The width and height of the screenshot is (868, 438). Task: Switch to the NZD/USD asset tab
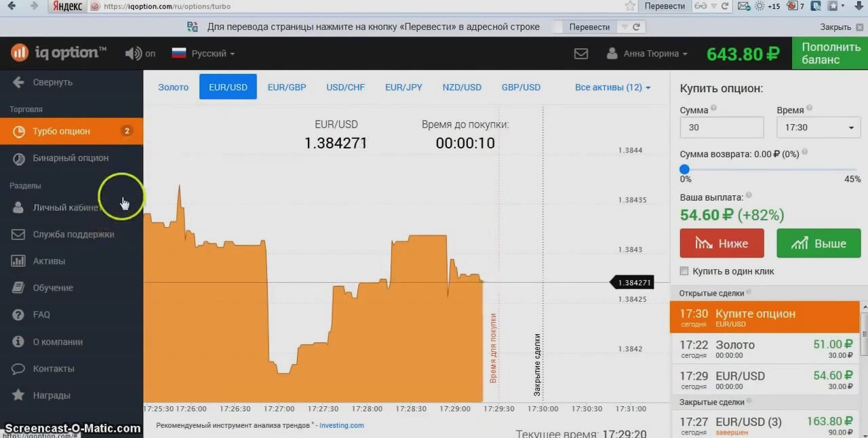tap(462, 87)
